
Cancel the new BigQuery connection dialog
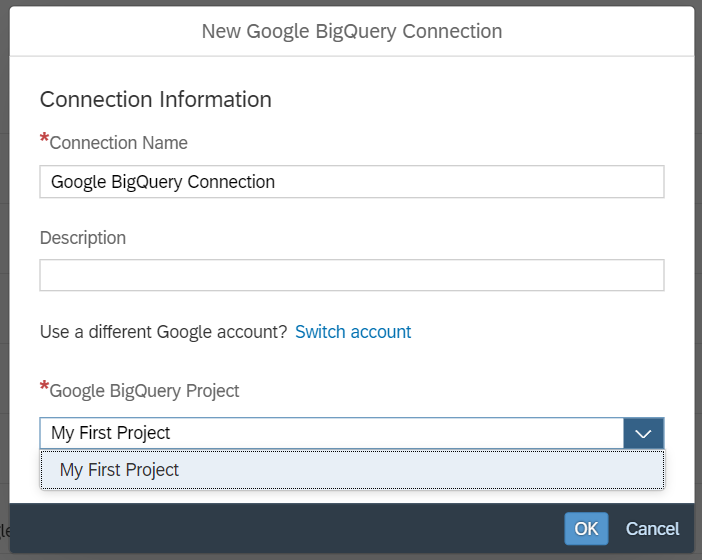click(x=652, y=529)
